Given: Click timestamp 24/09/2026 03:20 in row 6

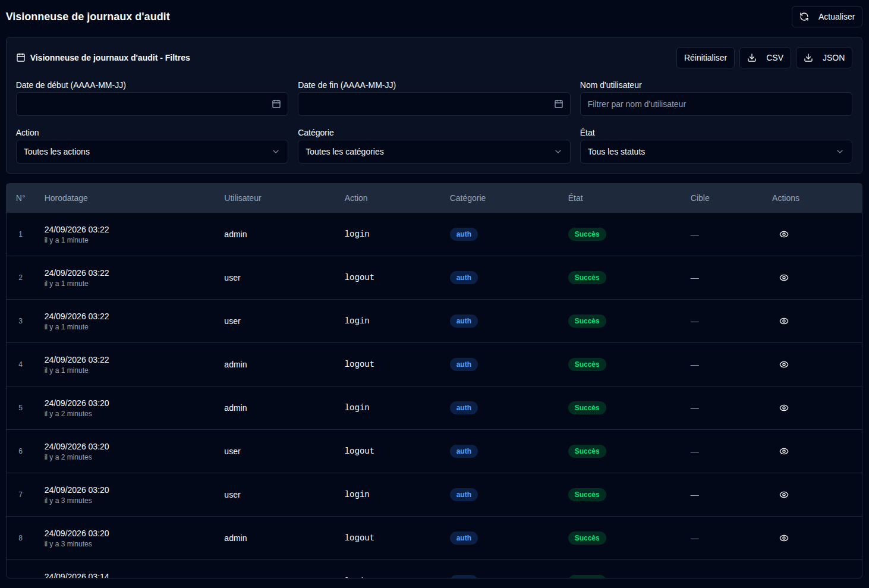Looking at the screenshot, I should click(77, 446).
